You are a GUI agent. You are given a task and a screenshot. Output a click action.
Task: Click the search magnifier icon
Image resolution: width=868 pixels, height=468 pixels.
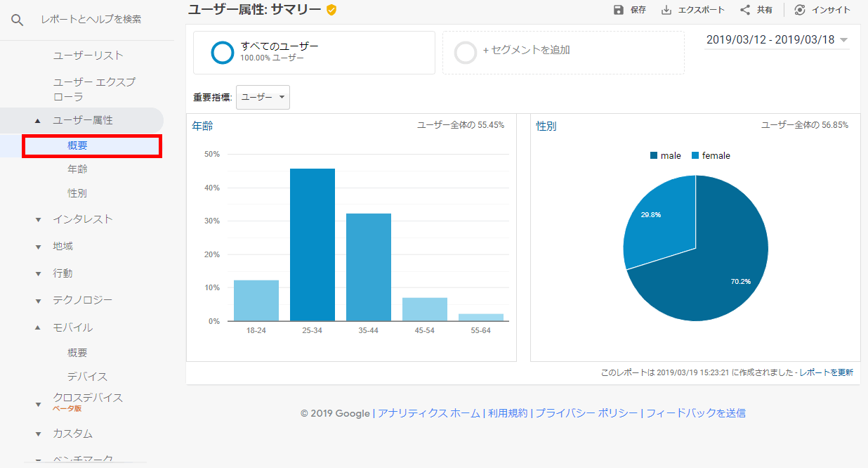(x=18, y=20)
